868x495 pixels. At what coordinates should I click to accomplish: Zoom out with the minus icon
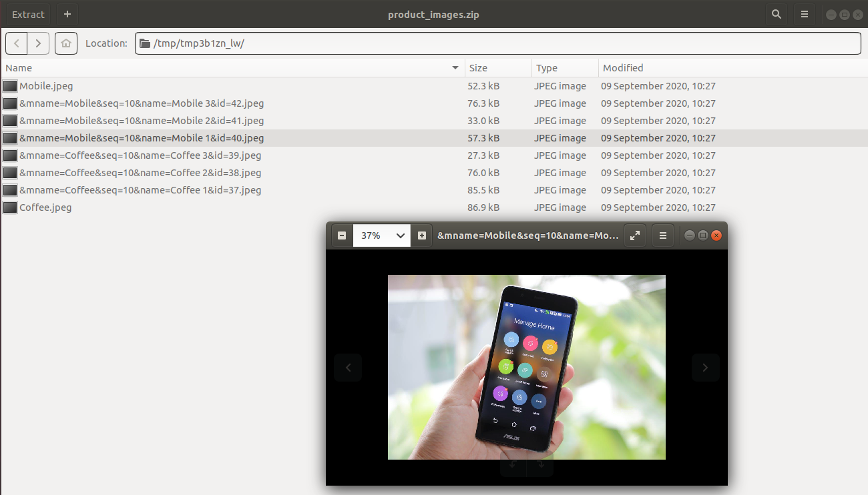342,235
